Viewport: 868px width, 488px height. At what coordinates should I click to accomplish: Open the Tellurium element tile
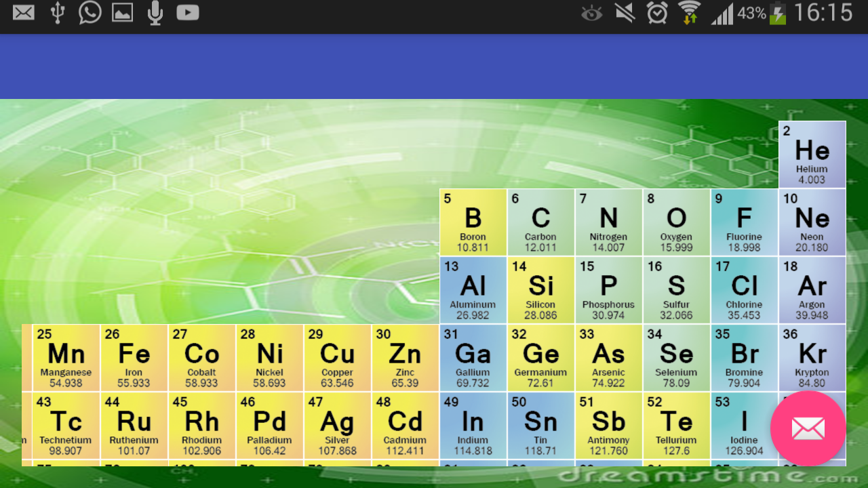(677, 426)
